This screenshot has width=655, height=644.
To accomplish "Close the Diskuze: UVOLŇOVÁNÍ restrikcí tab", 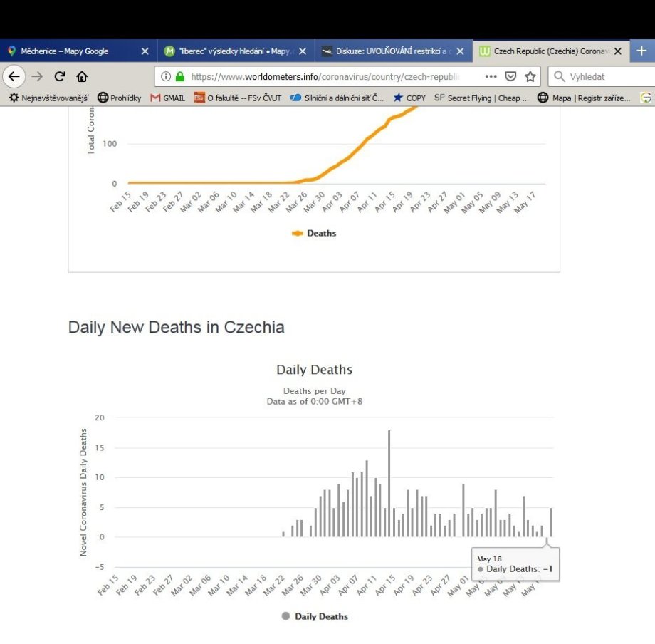I will click(460, 51).
